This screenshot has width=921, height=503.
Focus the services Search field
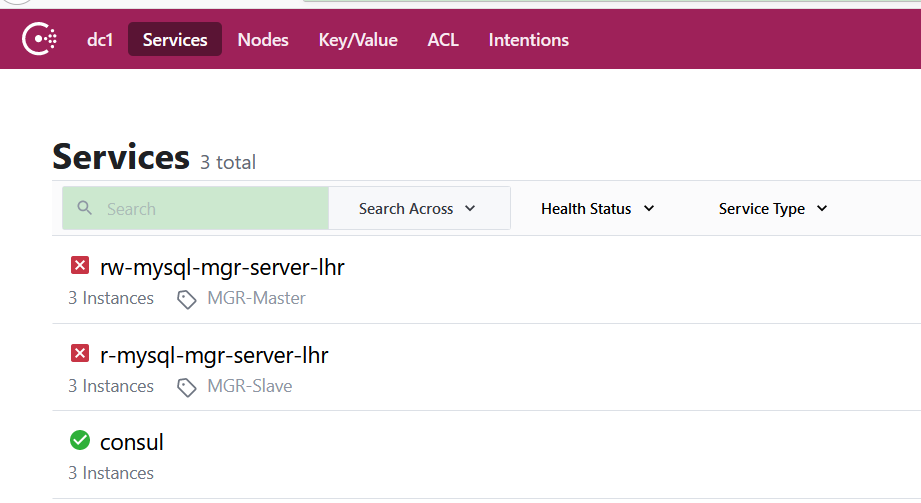click(210, 209)
